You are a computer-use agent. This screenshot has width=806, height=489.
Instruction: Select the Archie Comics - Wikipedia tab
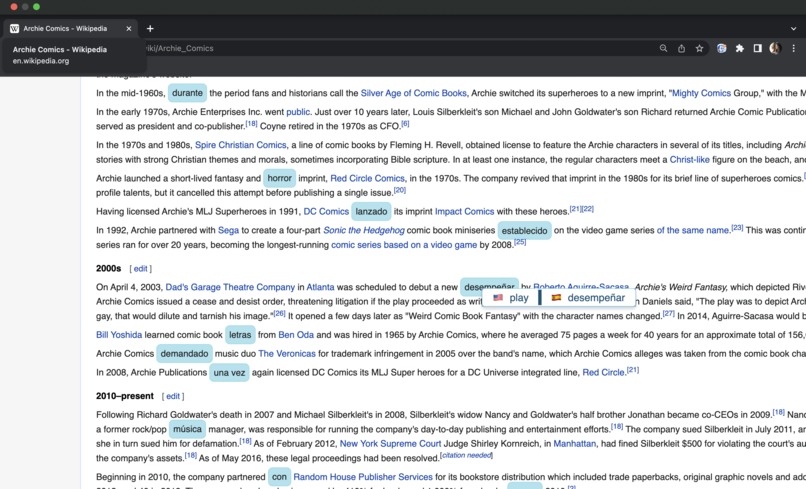(71, 29)
